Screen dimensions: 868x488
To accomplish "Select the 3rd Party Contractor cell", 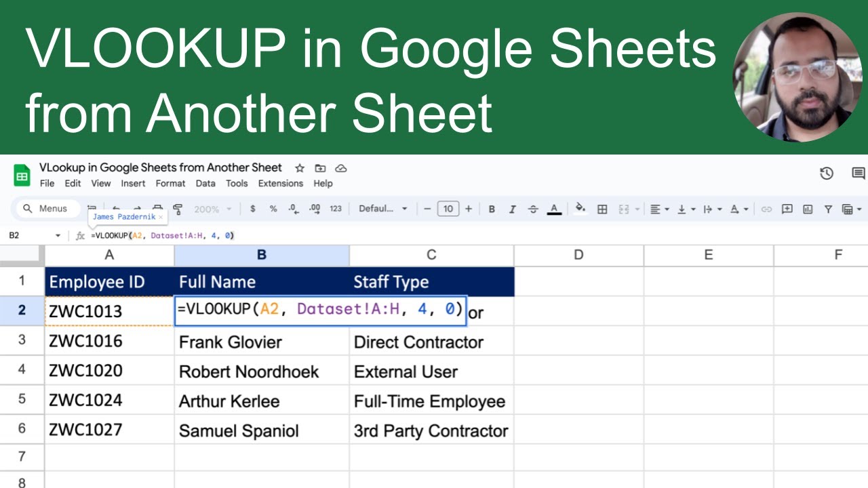I will point(431,430).
